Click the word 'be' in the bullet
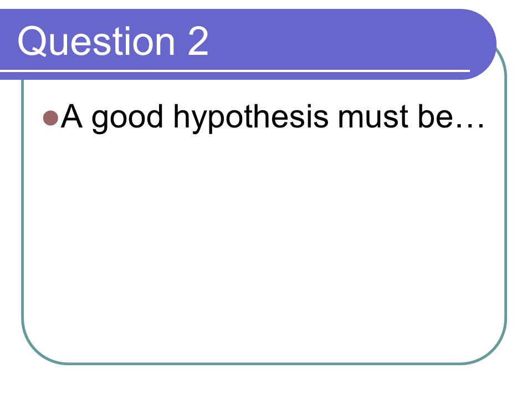Image resolution: width=532 pixels, height=399 pixels. pos(436,116)
